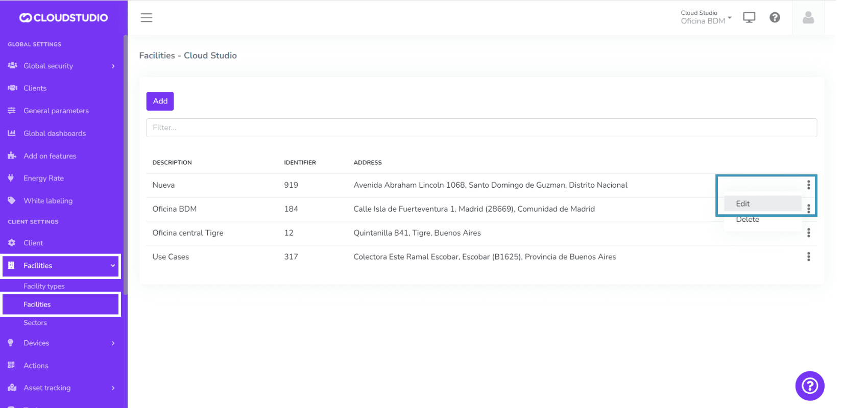Open the help question mark in header

(775, 18)
